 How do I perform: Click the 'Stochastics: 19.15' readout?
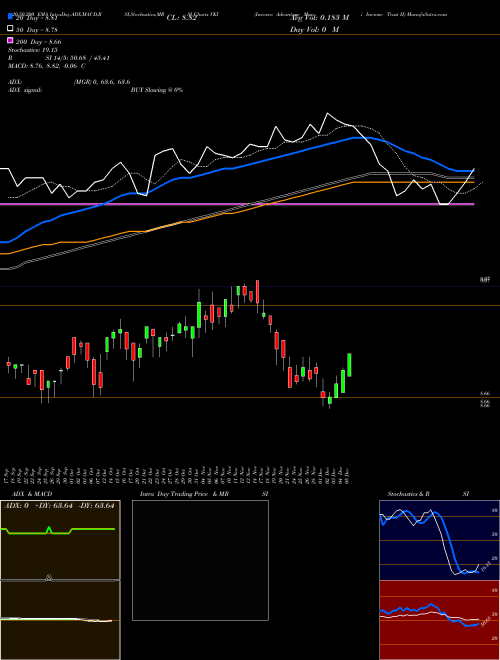tap(33, 50)
